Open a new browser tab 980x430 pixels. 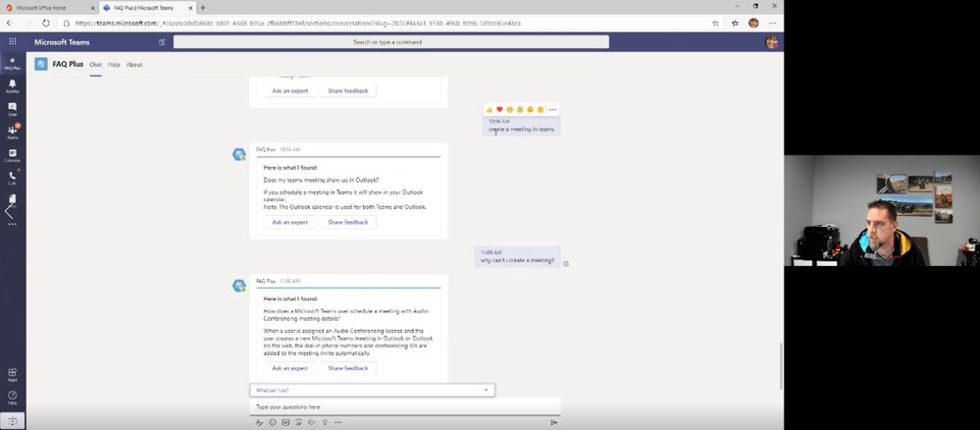click(x=203, y=8)
